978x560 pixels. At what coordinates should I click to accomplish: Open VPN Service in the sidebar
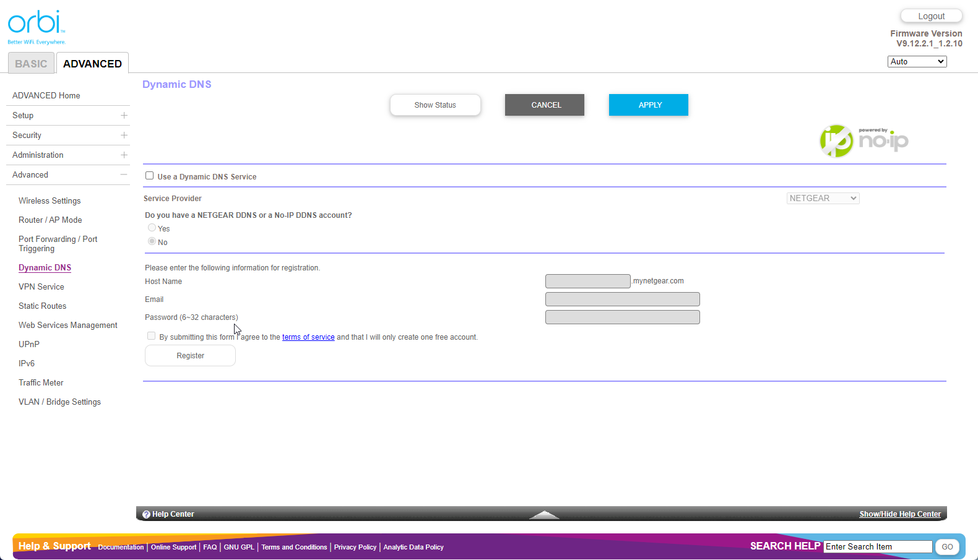[41, 287]
